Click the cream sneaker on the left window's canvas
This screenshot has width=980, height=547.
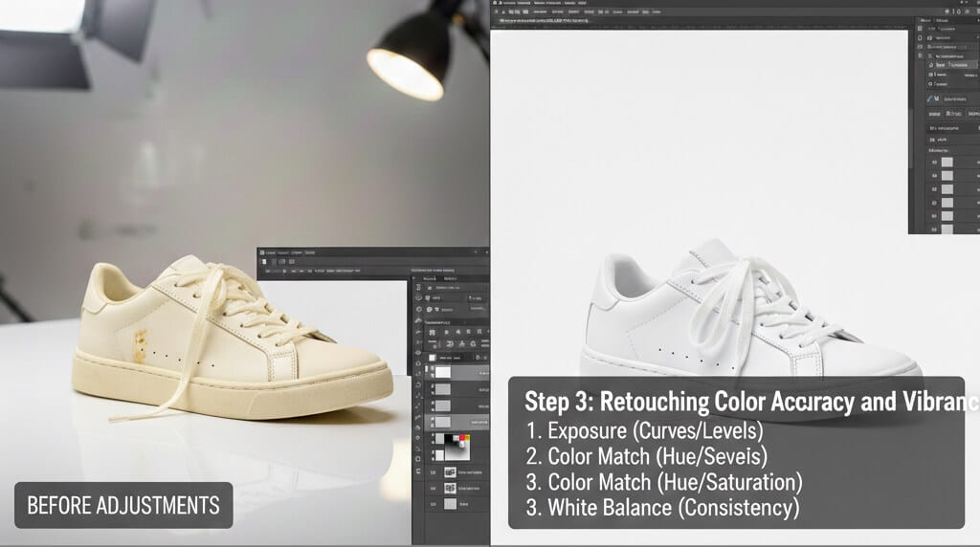coord(232,338)
